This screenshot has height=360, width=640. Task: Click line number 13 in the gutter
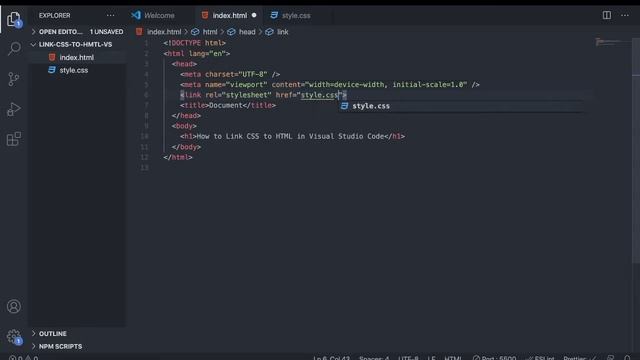pos(144,168)
